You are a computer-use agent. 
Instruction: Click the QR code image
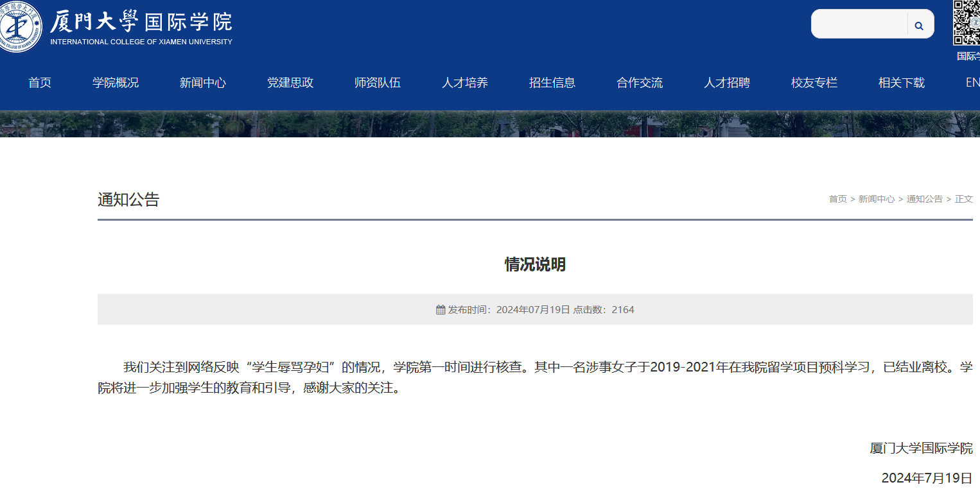click(967, 22)
